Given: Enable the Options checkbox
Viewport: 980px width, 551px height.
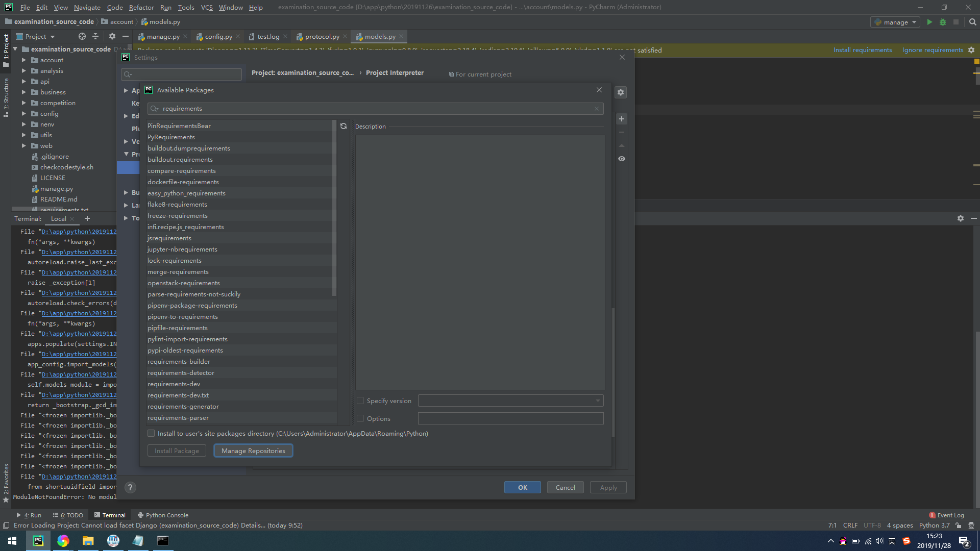Looking at the screenshot, I should (x=360, y=419).
